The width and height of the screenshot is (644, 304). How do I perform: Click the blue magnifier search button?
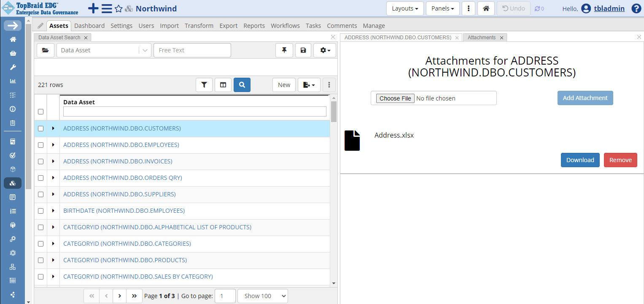coord(242,85)
